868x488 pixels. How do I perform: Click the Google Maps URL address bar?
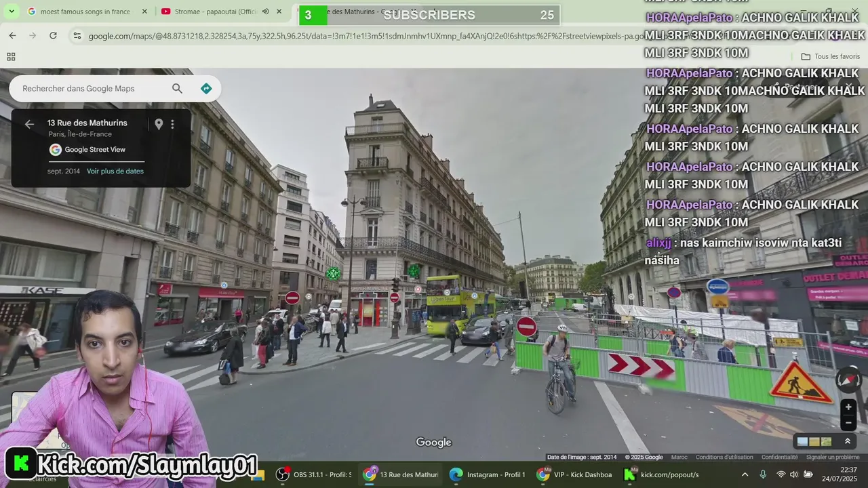366,36
